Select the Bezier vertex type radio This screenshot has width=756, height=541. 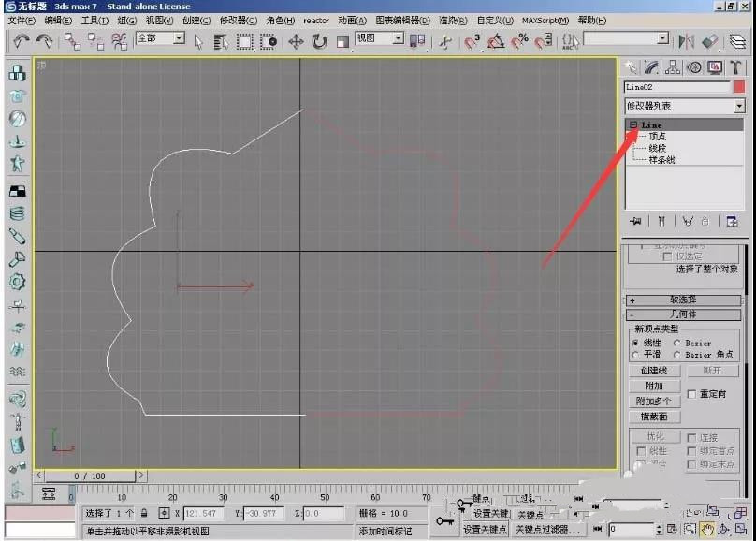(x=676, y=343)
